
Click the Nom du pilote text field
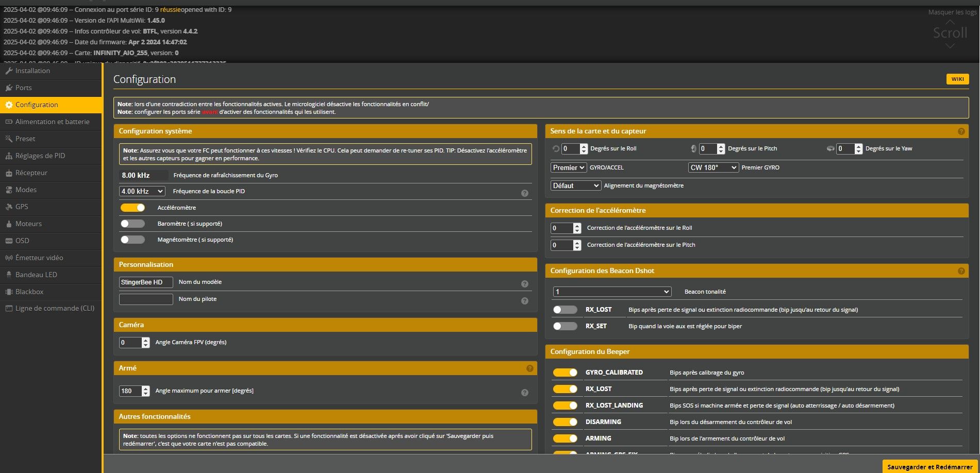[146, 299]
